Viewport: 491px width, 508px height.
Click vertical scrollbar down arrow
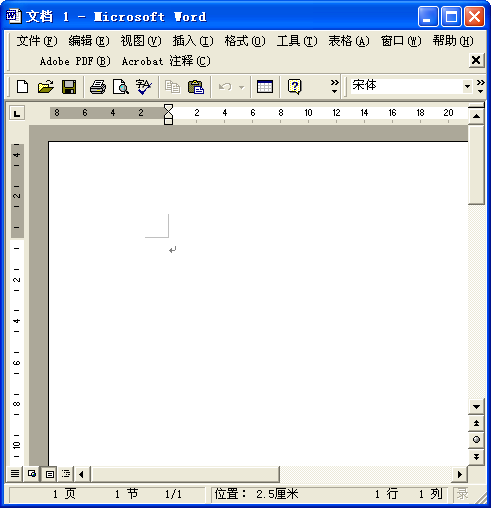click(476, 407)
